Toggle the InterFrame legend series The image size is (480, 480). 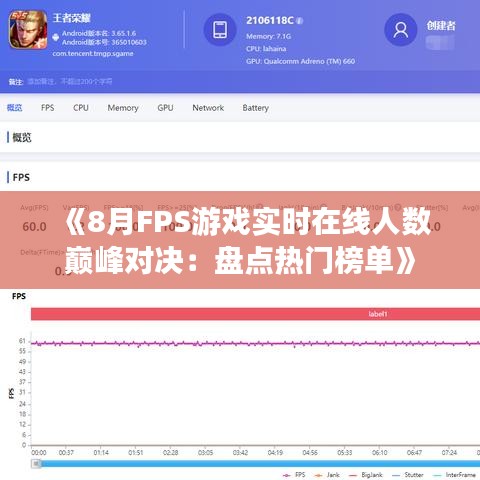click(x=454, y=475)
